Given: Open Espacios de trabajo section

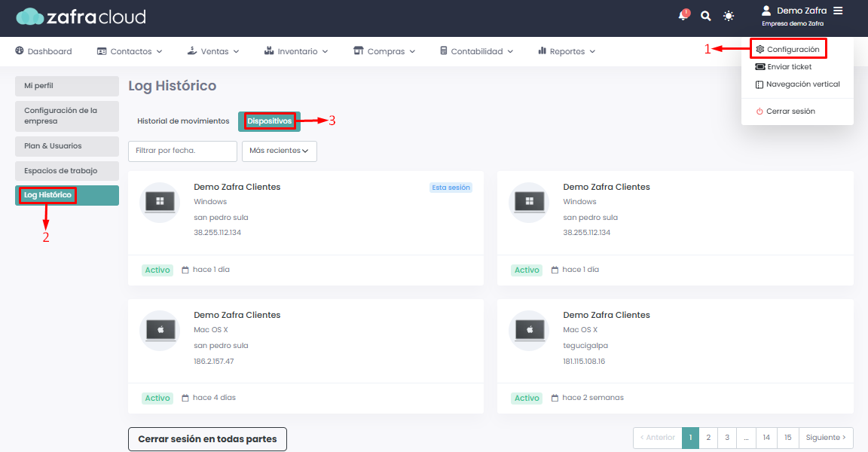Looking at the screenshot, I should pos(67,171).
